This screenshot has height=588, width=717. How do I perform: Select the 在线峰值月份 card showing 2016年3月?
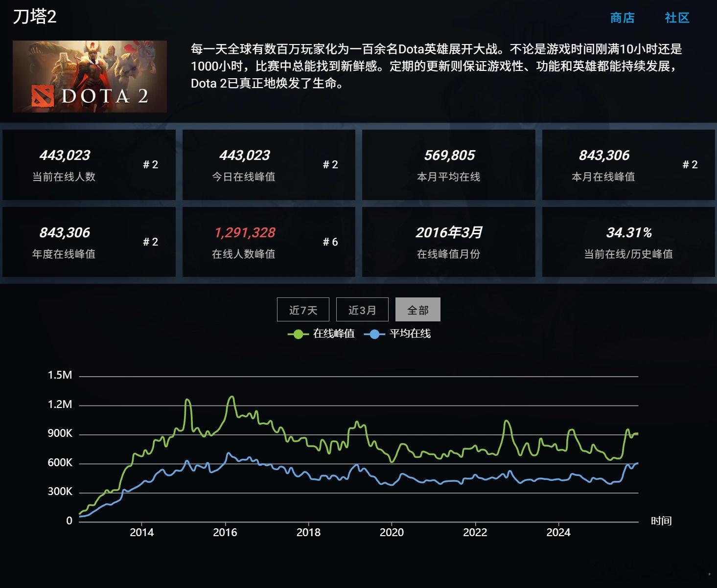pos(448,242)
